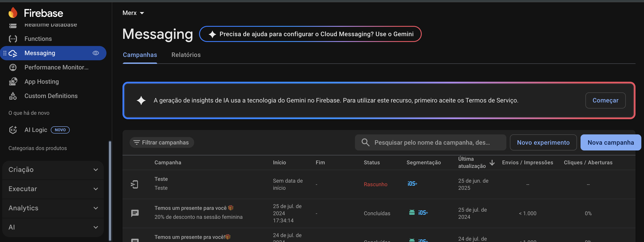Click the AI Logic sparkle icon
Viewport: 644px width, 242px height.
click(13, 130)
